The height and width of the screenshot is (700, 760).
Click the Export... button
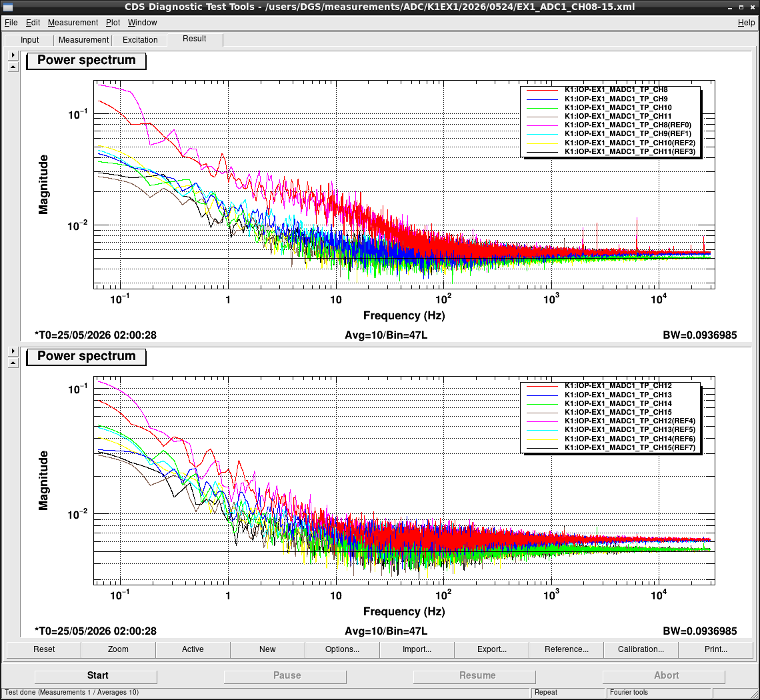tap(491, 649)
